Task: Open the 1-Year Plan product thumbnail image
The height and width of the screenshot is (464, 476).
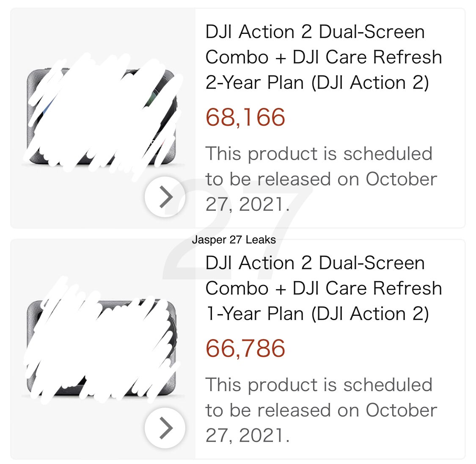Action: (102, 347)
